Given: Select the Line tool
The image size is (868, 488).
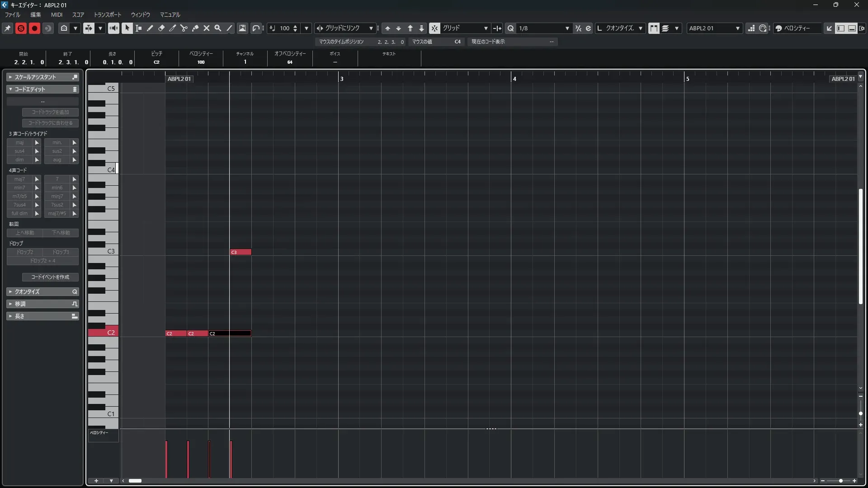Looking at the screenshot, I should [x=230, y=28].
